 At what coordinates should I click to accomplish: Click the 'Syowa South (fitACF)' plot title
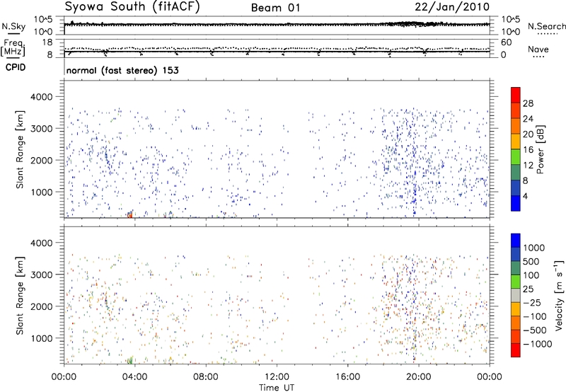tap(132, 6)
